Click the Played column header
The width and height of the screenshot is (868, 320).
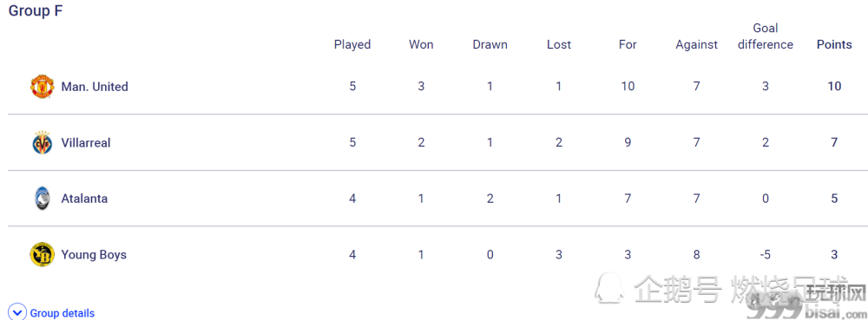click(352, 45)
